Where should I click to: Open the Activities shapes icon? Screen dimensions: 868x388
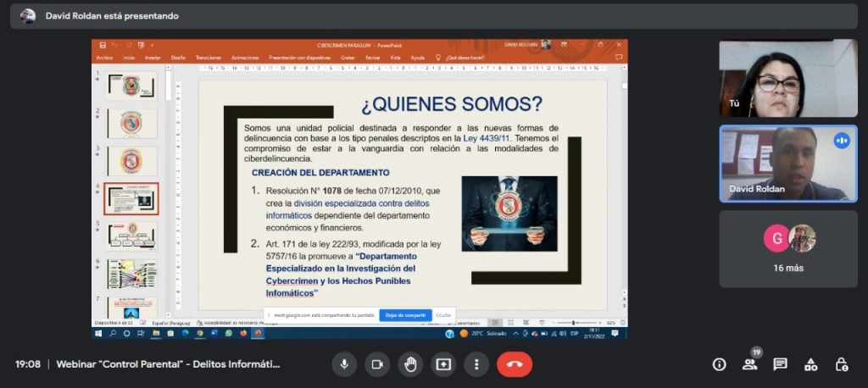[x=810, y=364]
